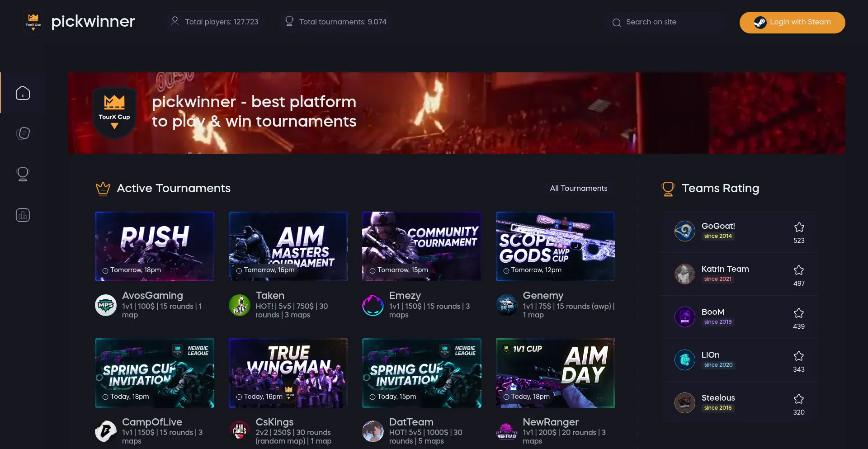The width and height of the screenshot is (868, 449).
Task: Open the Spring Cup Invitation thumbnail dated Today, 18pm
Action: [x=155, y=373]
